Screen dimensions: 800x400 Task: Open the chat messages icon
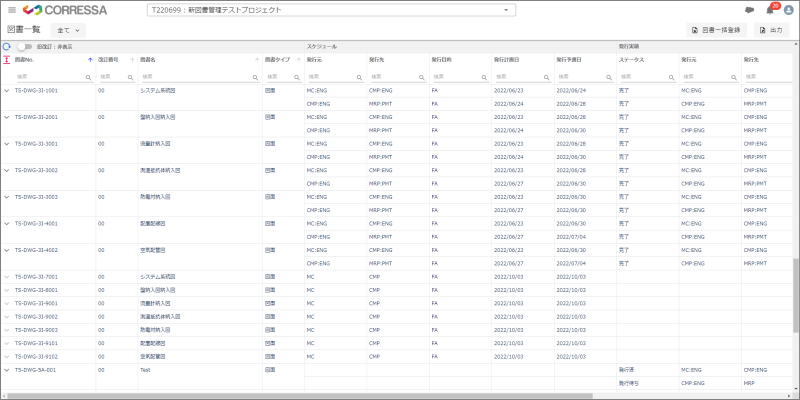tap(749, 10)
